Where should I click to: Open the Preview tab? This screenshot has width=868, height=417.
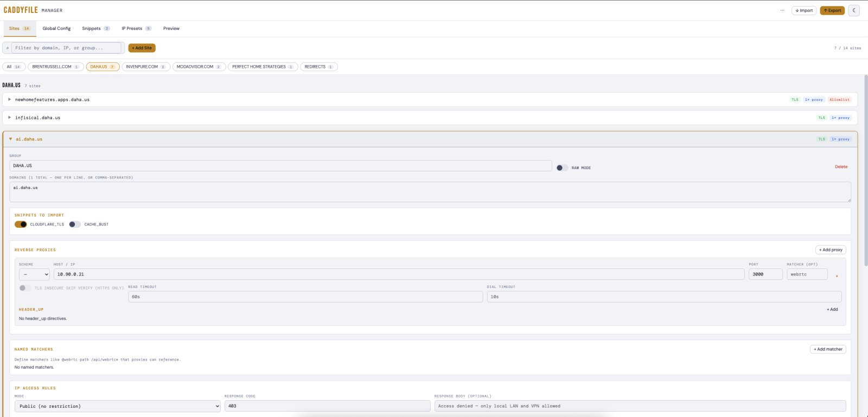[171, 29]
